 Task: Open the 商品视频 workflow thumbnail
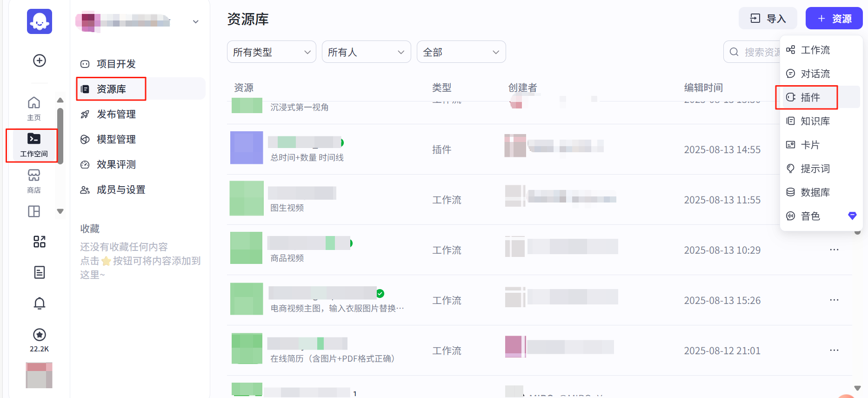coord(247,248)
